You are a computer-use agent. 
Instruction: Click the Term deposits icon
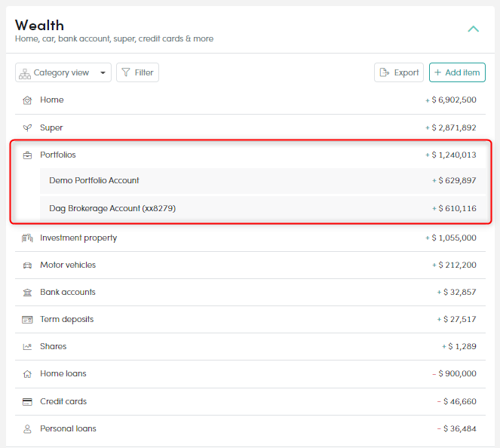click(27, 320)
